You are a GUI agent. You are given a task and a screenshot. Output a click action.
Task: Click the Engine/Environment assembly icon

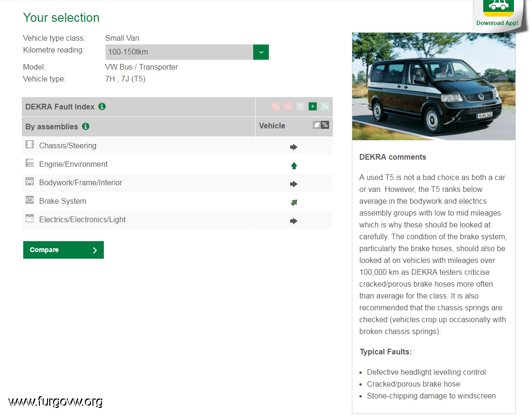tap(30, 163)
